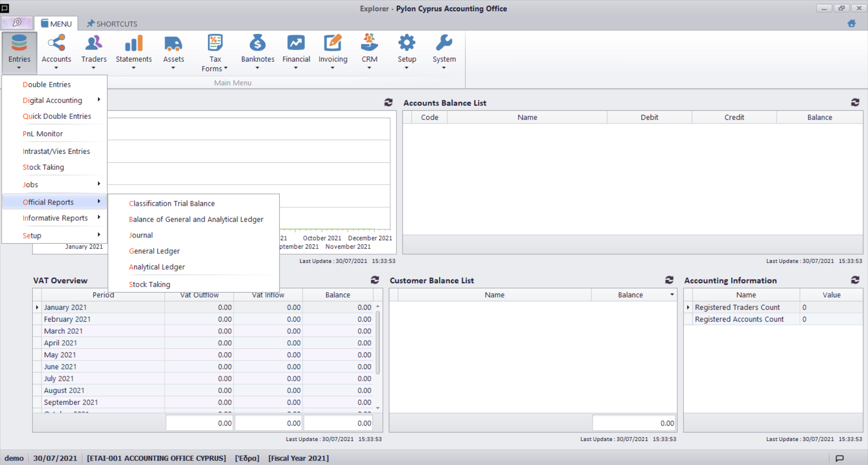The width and height of the screenshot is (868, 465).
Task: Open the Balance column sort dropdown
Action: (x=672, y=295)
